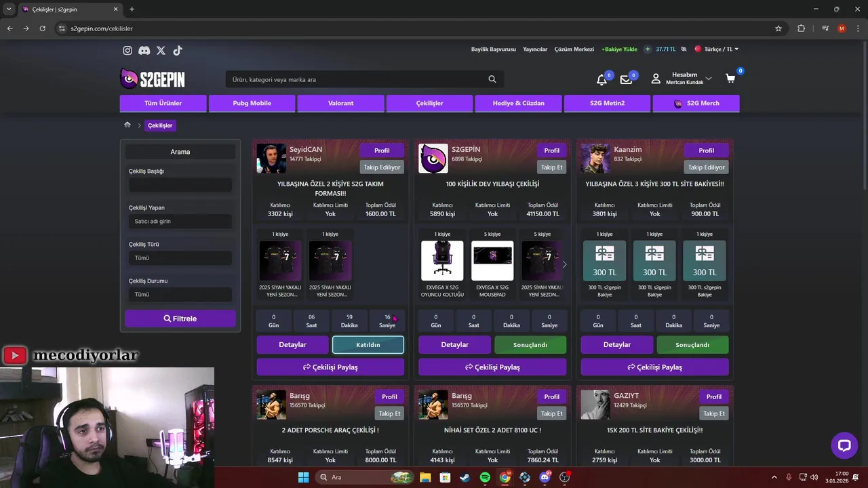View SeyidCAN's Profil
The height and width of the screenshot is (488, 868).
coord(382,150)
